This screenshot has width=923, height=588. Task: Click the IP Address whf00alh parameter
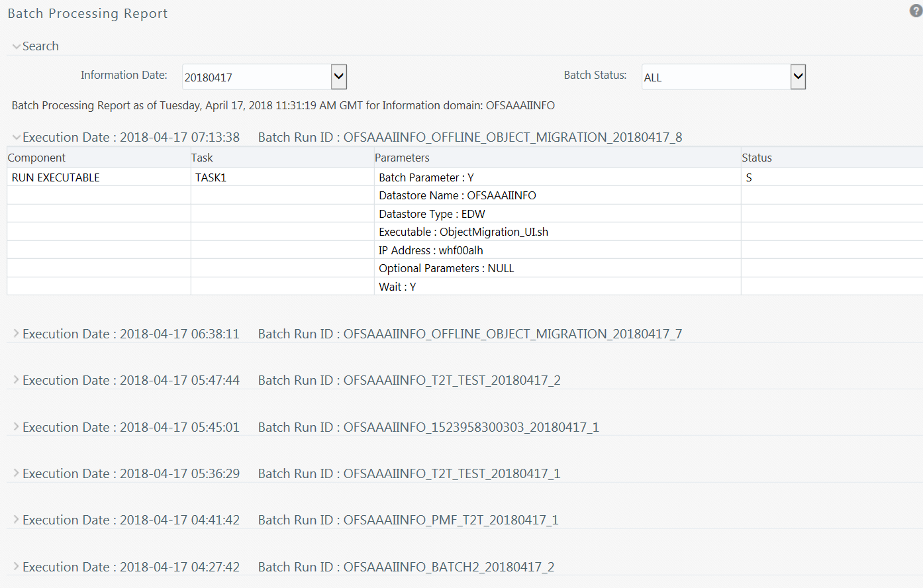(x=431, y=250)
